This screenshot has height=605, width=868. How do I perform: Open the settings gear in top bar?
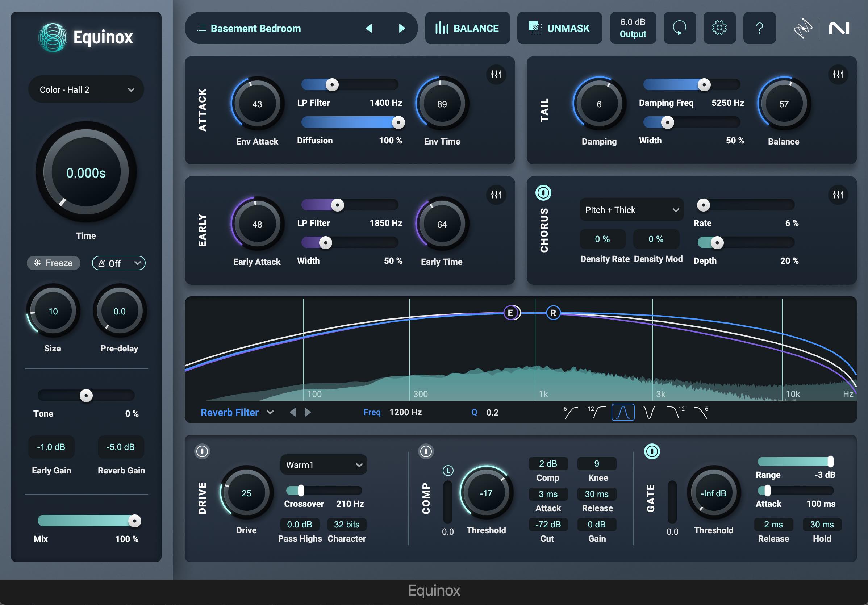coord(719,28)
